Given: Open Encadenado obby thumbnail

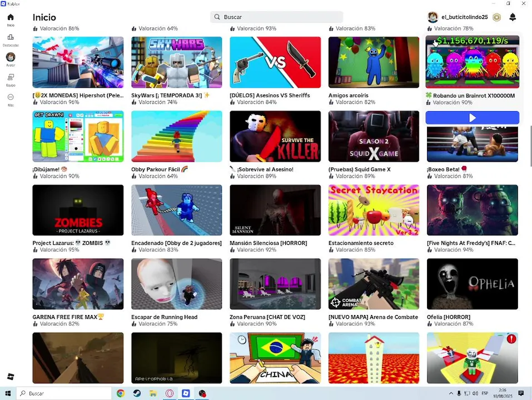Looking at the screenshot, I should click(x=176, y=210).
